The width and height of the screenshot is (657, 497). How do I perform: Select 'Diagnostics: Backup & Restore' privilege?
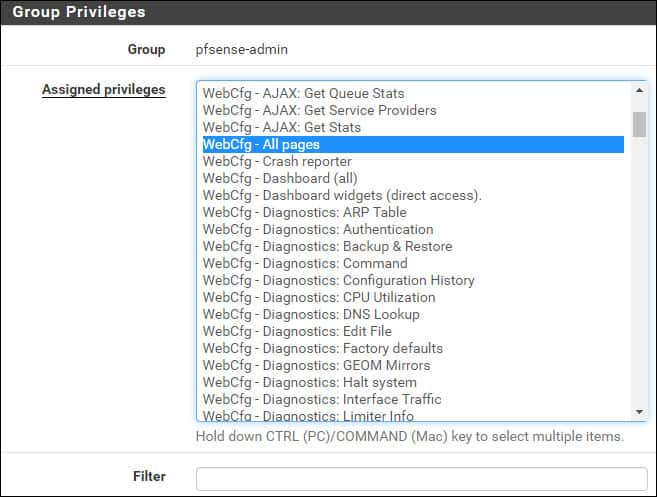(x=327, y=246)
